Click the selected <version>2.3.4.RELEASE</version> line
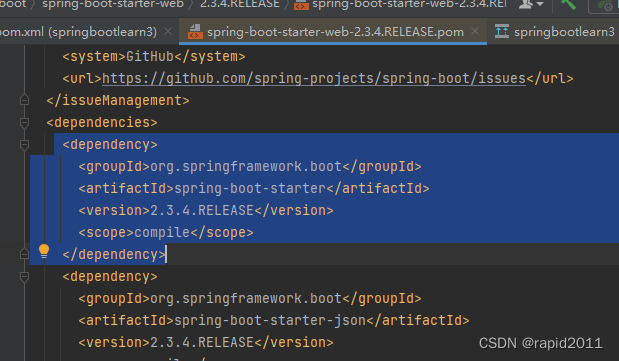This screenshot has width=619, height=361. 206,210
